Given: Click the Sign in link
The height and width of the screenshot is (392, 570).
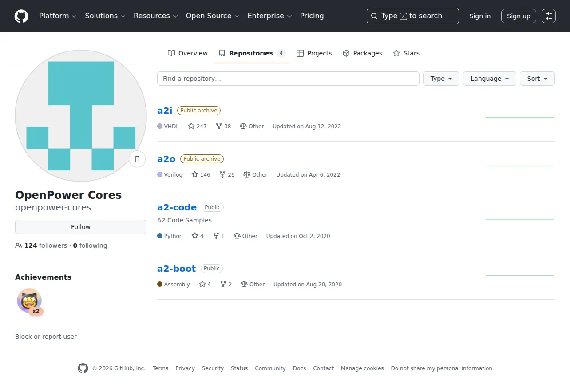Looking at the screenshot, I should [x=480, y=16].
